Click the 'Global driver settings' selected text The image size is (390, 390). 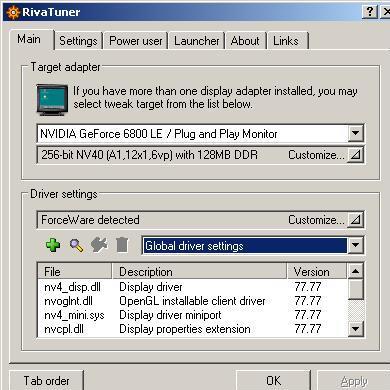[194, 246]
